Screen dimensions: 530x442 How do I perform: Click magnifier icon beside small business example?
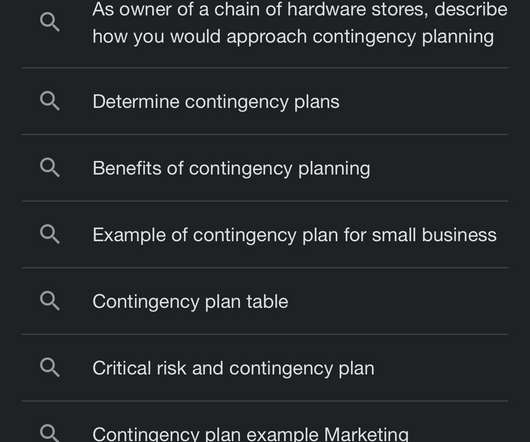[50, 234]
